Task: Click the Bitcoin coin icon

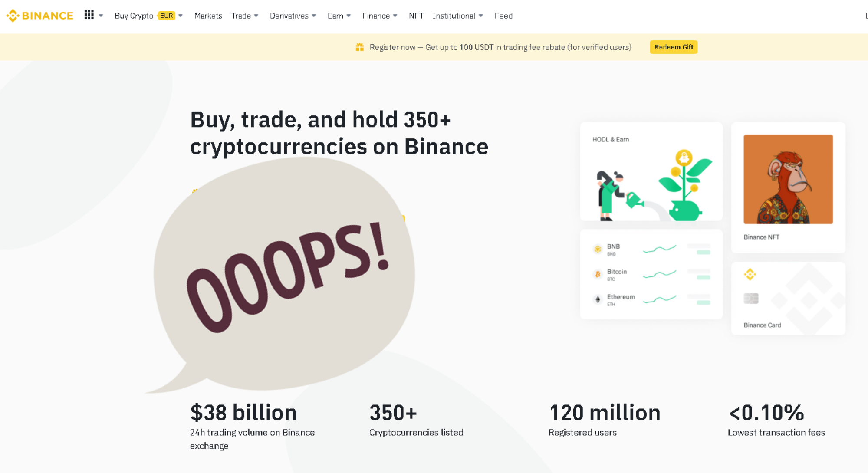Action: (x=597, y=274)
